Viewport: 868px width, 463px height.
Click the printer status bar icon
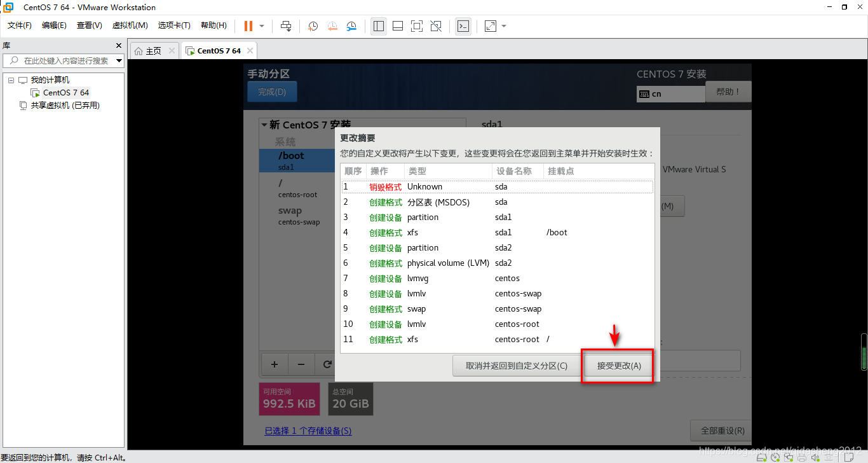tap(802, 457)
